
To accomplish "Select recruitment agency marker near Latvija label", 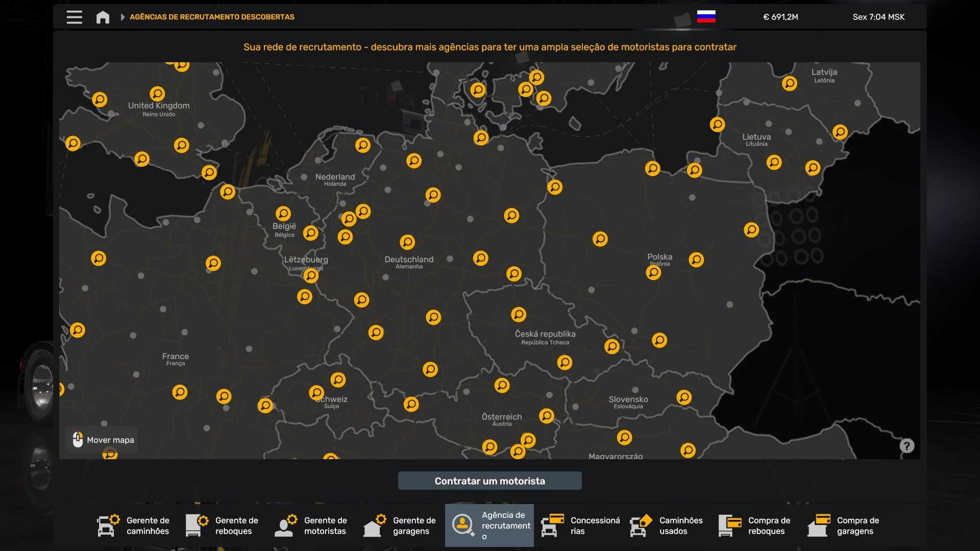I will point(789,83).
